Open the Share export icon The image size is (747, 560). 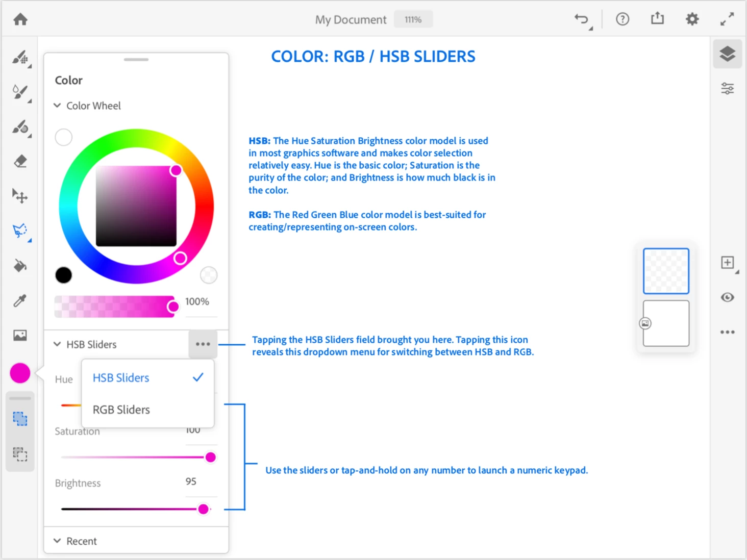(x=658, y=19)
